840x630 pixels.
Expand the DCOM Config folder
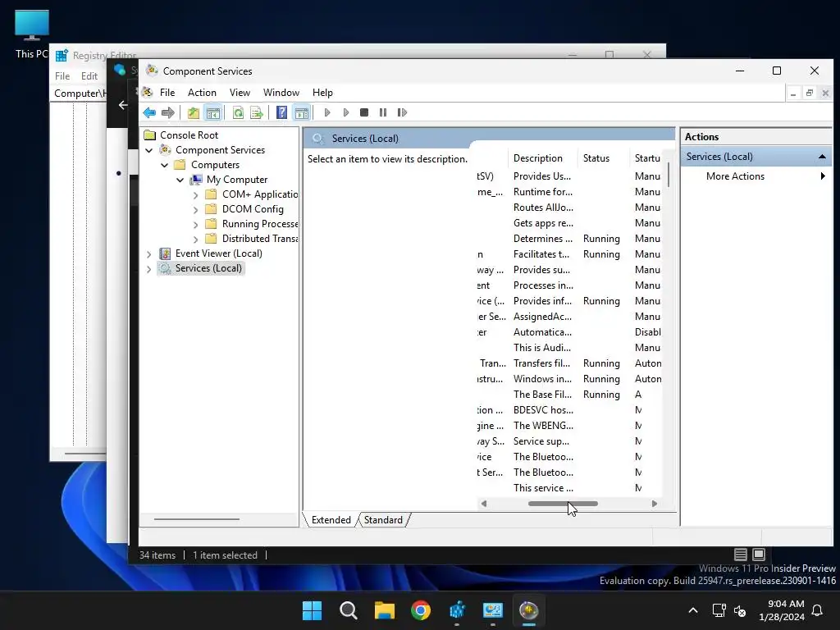tap(195, 209)
